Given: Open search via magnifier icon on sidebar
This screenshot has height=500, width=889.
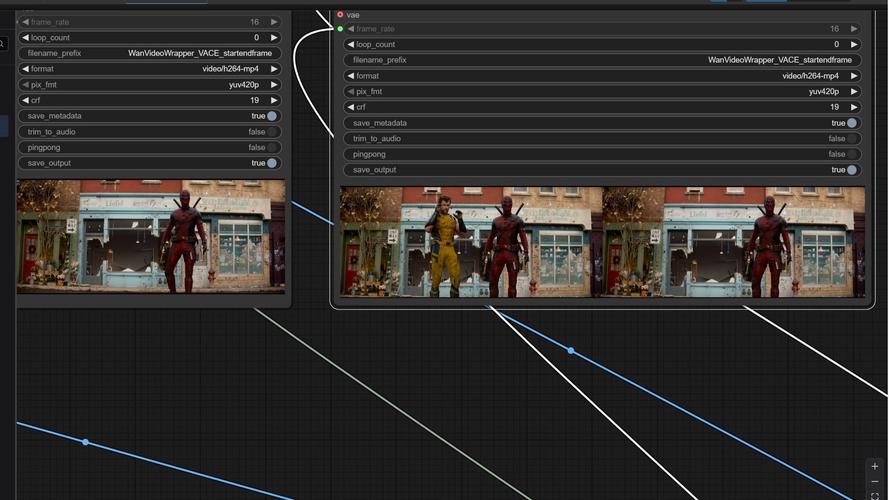Looking at the screenshot, I should pos(2,43).
